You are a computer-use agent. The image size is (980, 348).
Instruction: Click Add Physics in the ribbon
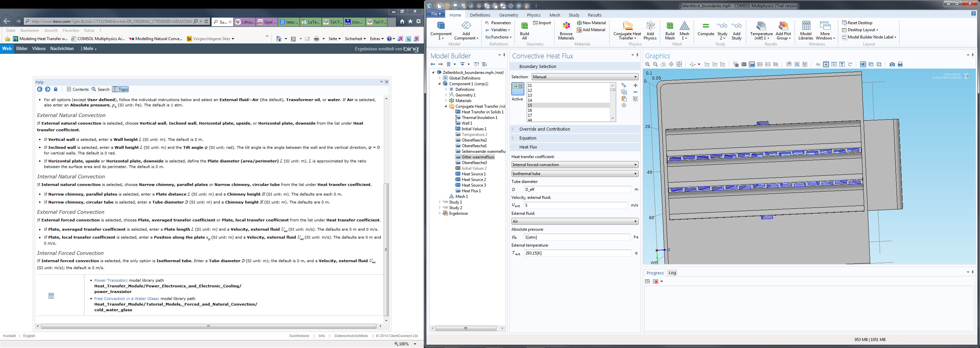coord(650,30)
